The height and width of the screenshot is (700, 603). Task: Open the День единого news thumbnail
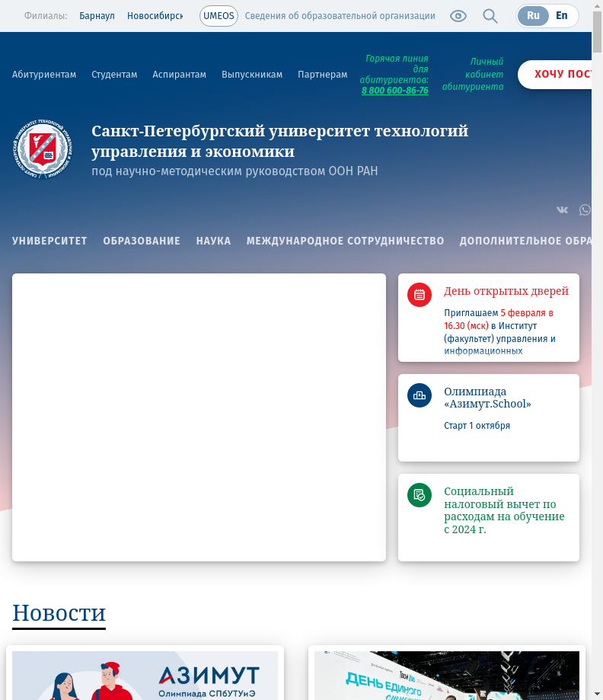(447, 676)
